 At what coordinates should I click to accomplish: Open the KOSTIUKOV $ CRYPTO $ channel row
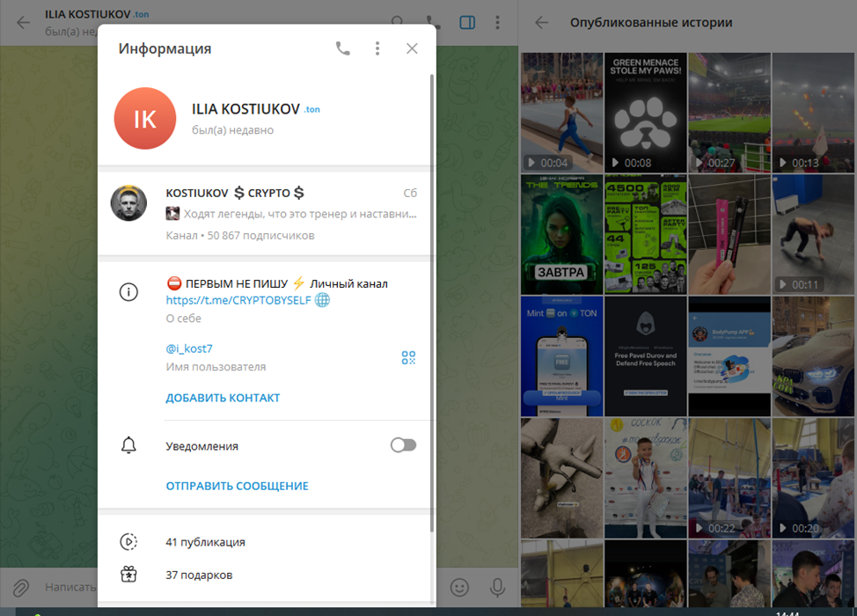coord(265,214)
